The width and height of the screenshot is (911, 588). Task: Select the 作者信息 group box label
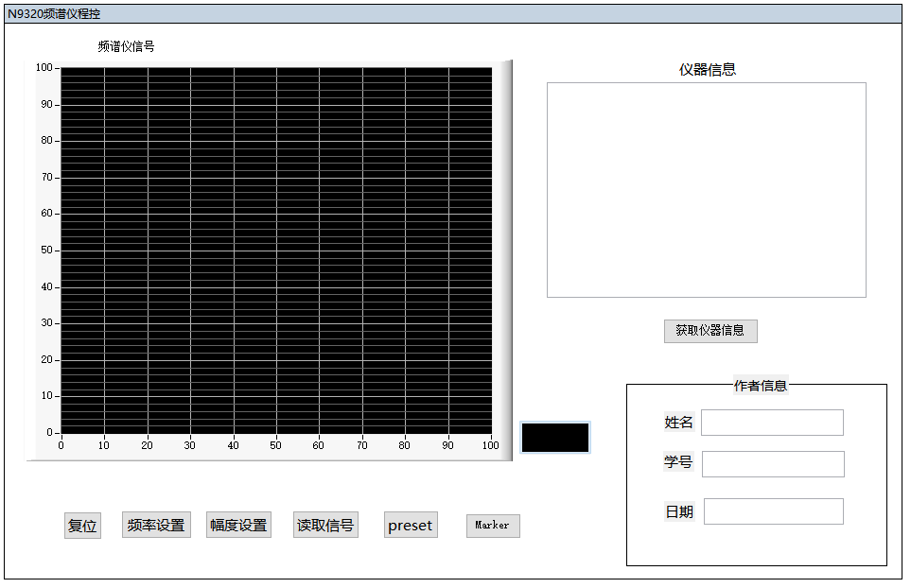click(760, 386)
